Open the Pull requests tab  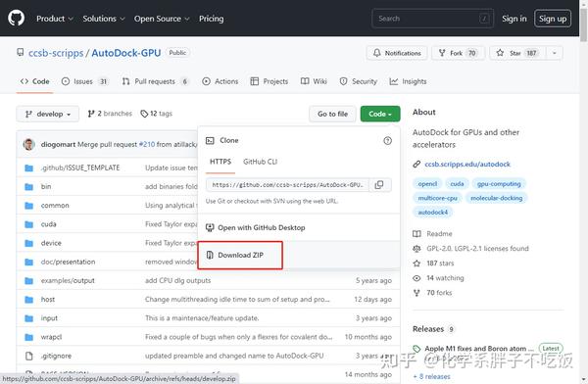click(x=155, y=81)
